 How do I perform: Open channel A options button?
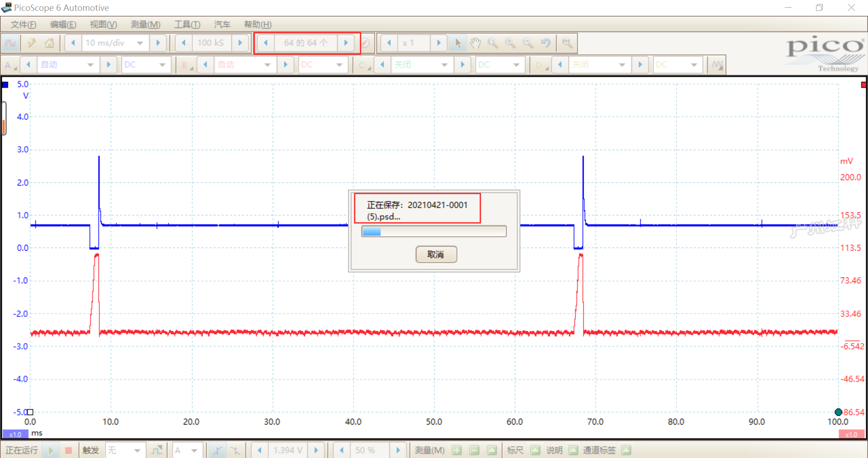point(10,65)
